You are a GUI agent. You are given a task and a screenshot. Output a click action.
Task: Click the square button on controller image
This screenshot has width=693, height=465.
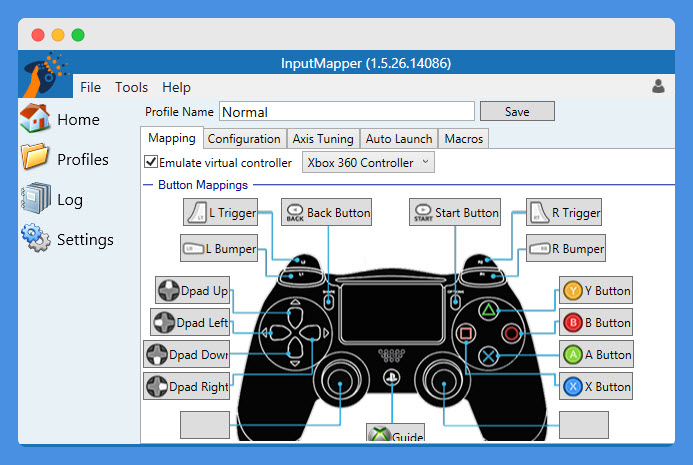tap(465, 333)
